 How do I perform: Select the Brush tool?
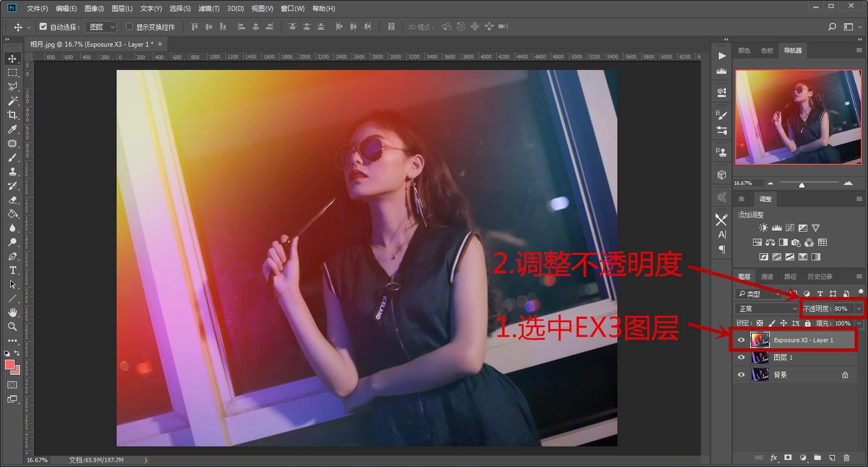click(12, 157)
